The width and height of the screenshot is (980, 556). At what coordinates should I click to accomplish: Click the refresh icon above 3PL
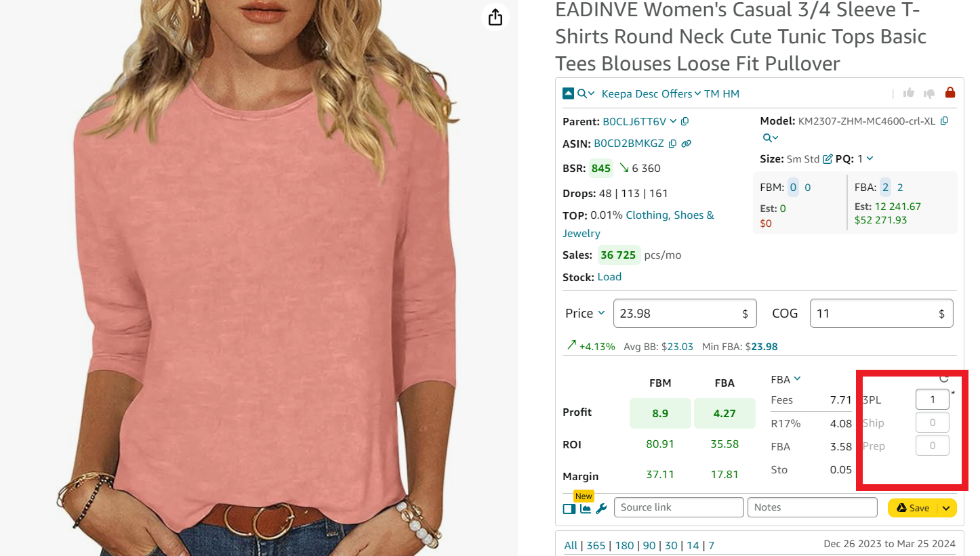pos(944,379)
